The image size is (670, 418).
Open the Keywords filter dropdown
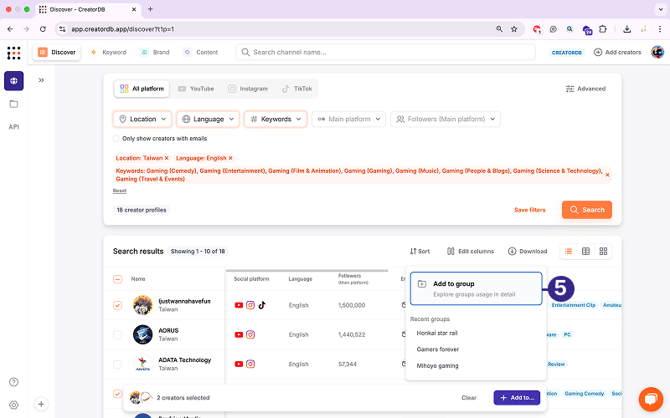[276, 119]
